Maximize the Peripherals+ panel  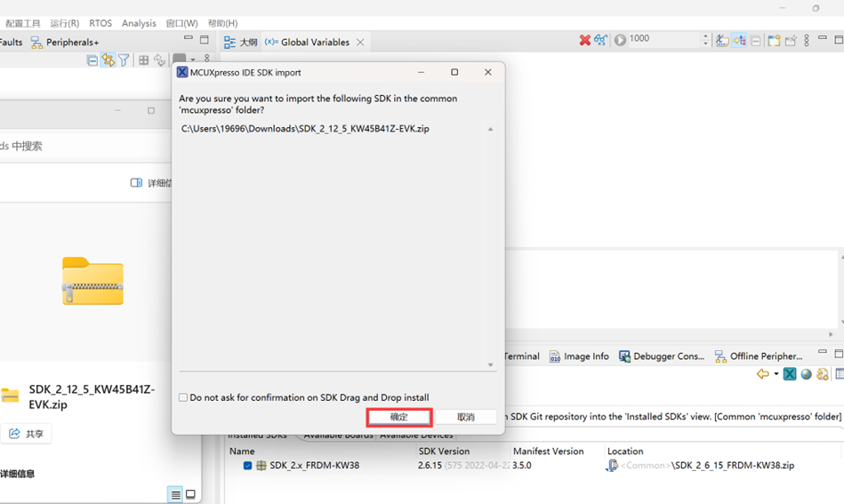(x=205, y=40)
